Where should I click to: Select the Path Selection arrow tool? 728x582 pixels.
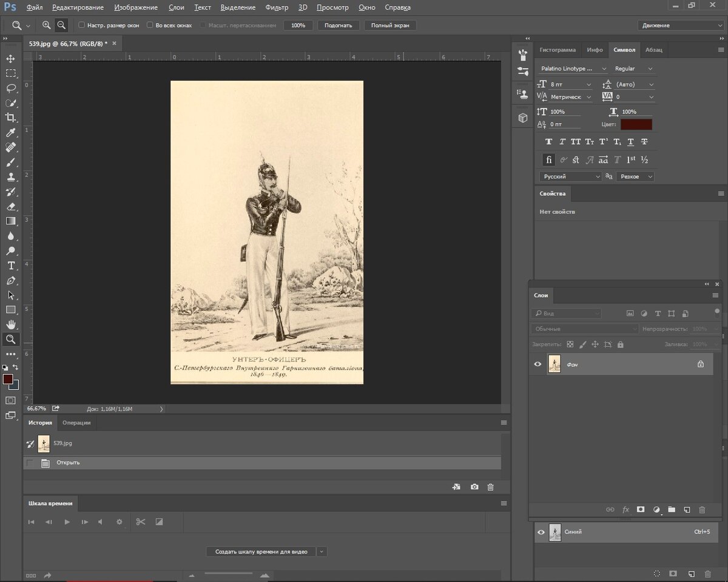tap(10, 295)
